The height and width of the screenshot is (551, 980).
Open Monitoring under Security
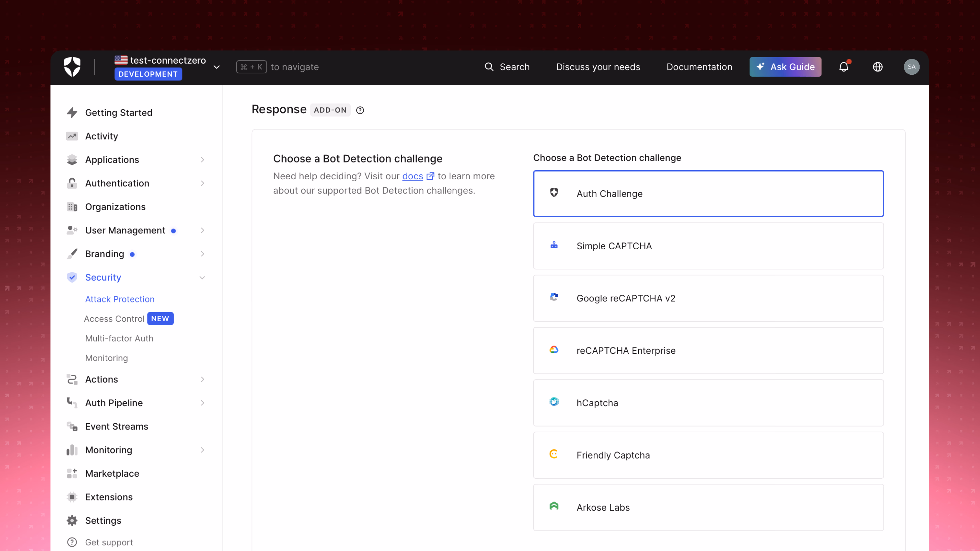107,358
